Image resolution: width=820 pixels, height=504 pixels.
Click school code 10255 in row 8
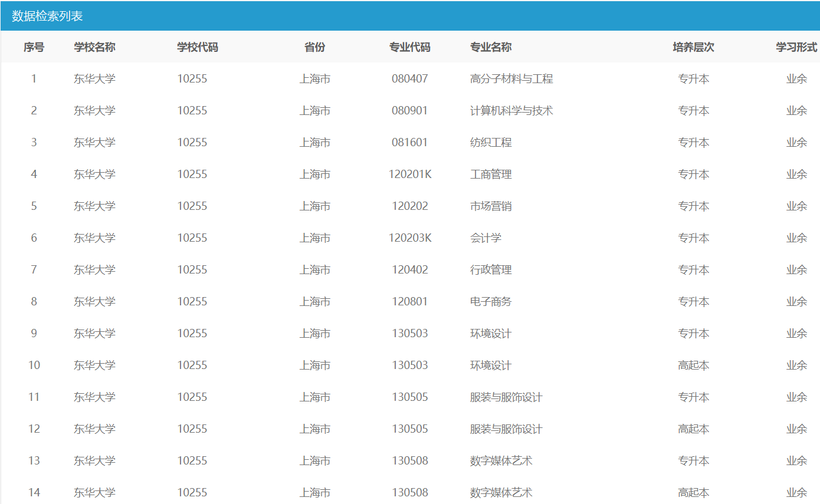[x=192, y=302]
